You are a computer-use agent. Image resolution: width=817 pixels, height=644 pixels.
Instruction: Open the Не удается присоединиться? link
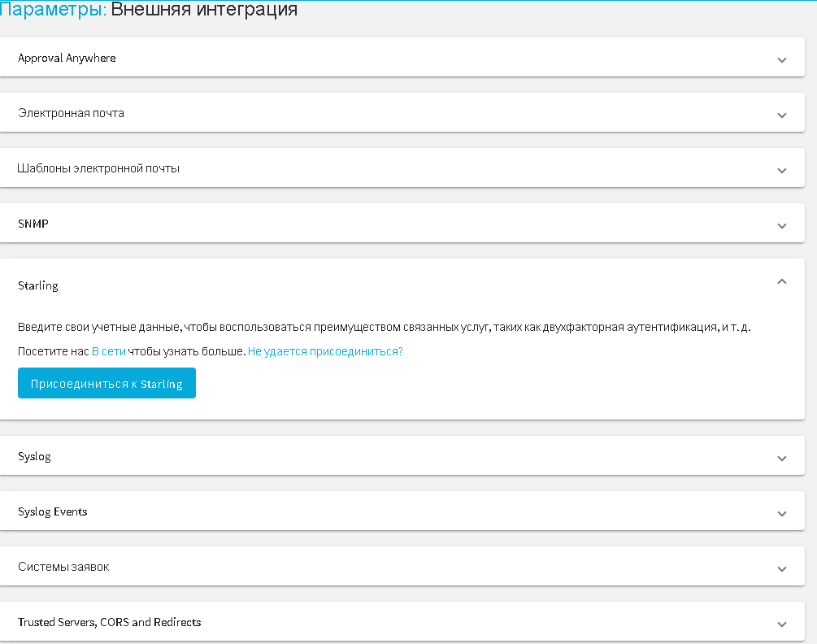(325, 351)
